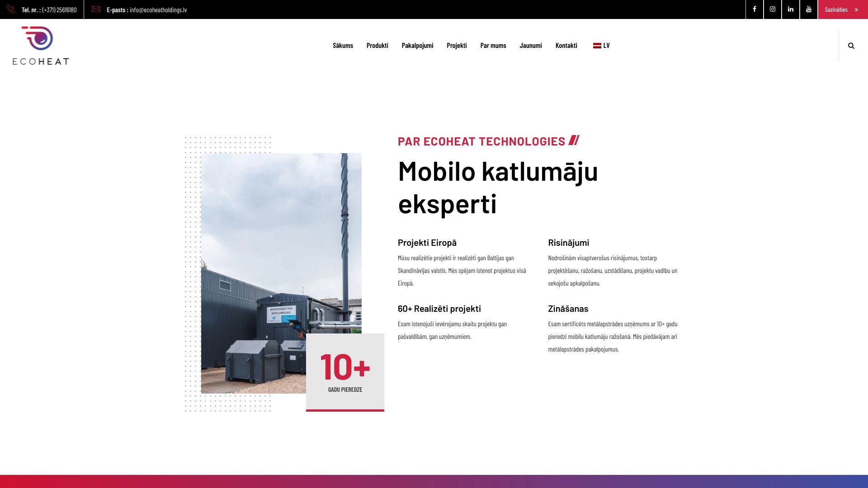
Task: Open the LinkedIn profile icon
Action: [790, 9]
